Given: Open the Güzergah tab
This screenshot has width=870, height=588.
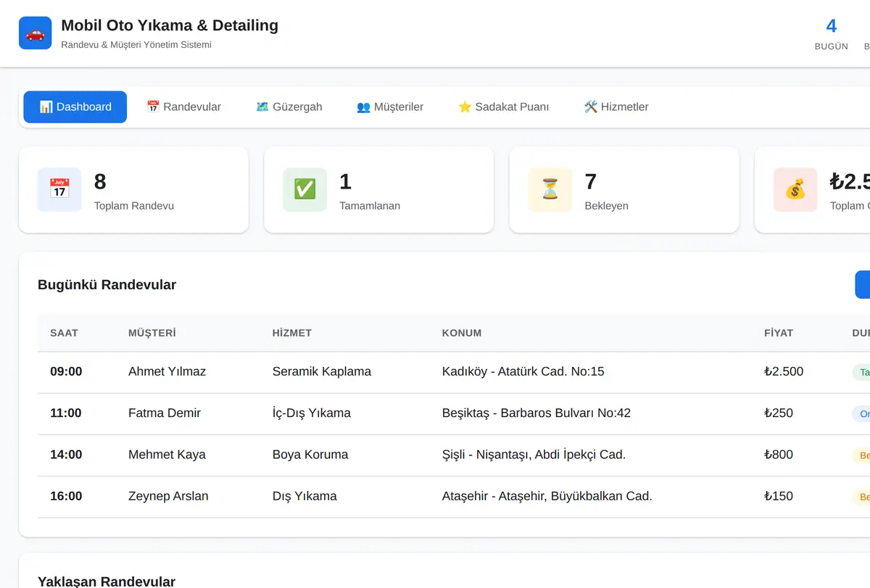Looking at the screenshot, I should tap(289, 107).
